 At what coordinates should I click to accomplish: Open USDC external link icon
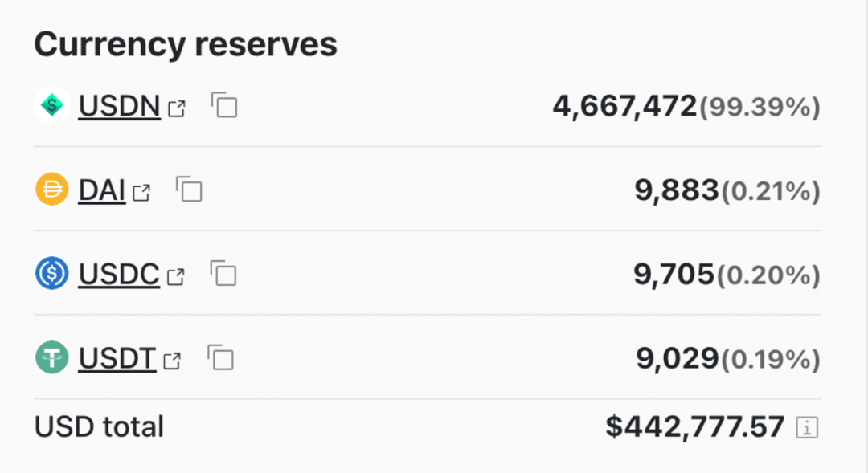(x=175, y=276)
